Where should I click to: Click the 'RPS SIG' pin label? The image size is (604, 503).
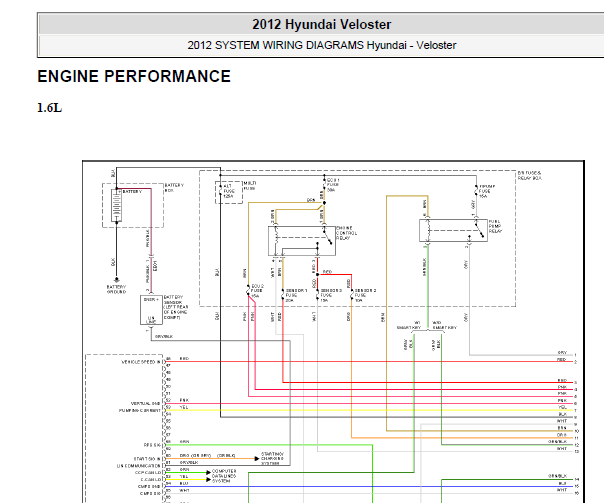[x=152, y=445]
